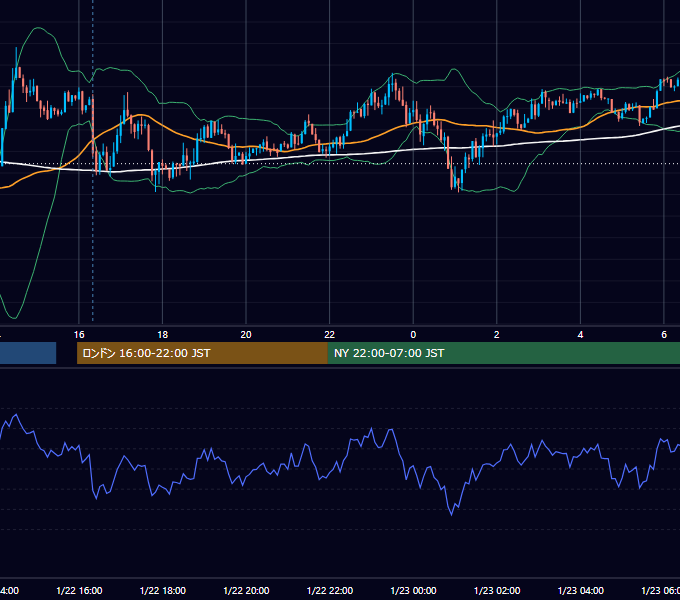The width and height of the screenshot is (680, 600).
Task: Click the 22 hour label on the chart axis
Action: [x=330, y=335]
